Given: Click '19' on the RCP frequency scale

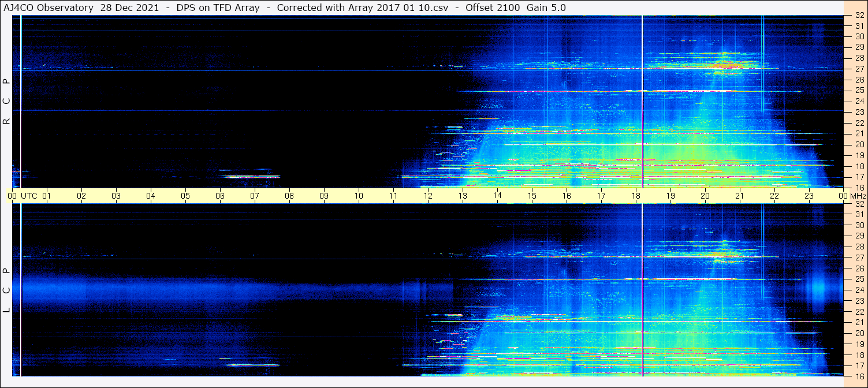Looking at the screenshot, I should pos(859,155).
